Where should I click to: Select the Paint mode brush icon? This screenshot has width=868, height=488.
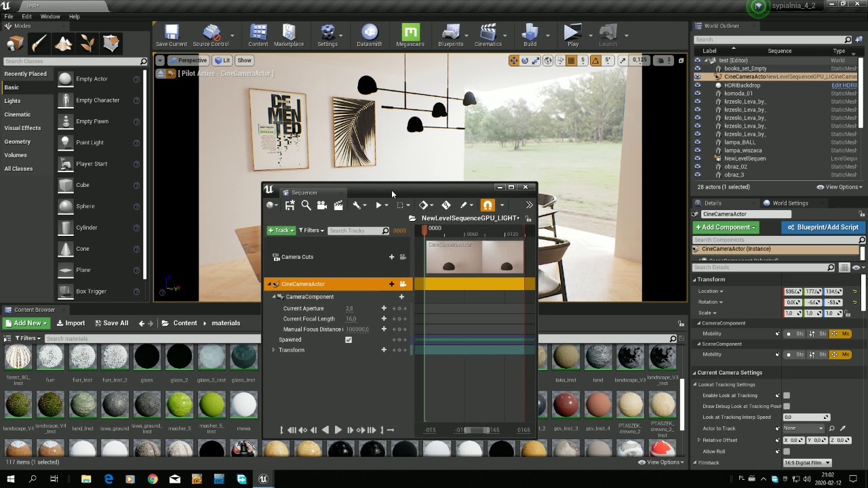[x=39, y=43]
